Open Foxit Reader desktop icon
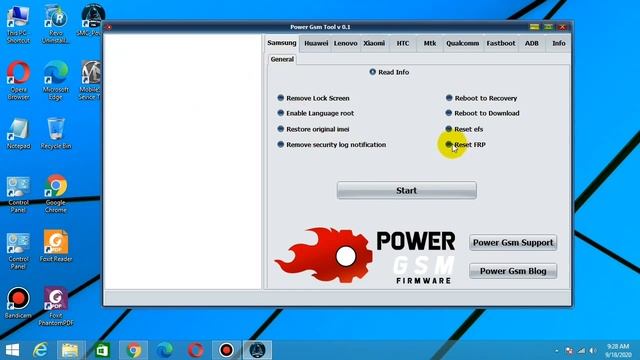The height and width of the screenshot is (360, 640). click(x=56, y=246)
